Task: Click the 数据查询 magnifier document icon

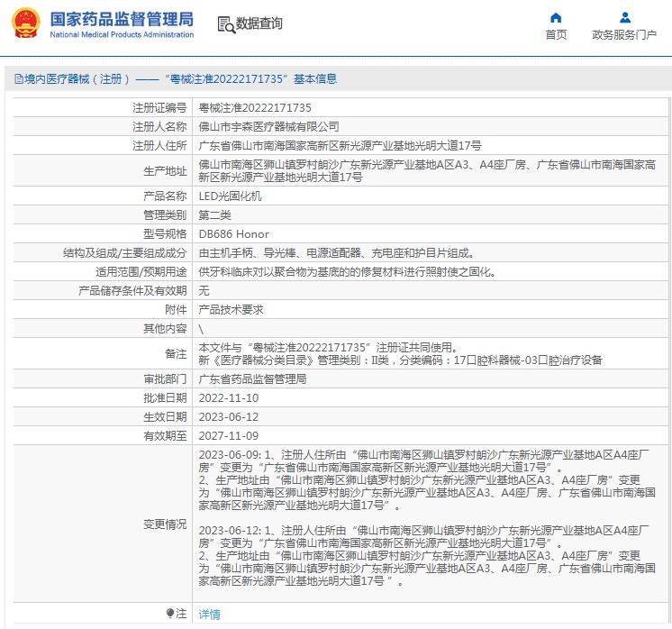Action: (x=225, y=24)
